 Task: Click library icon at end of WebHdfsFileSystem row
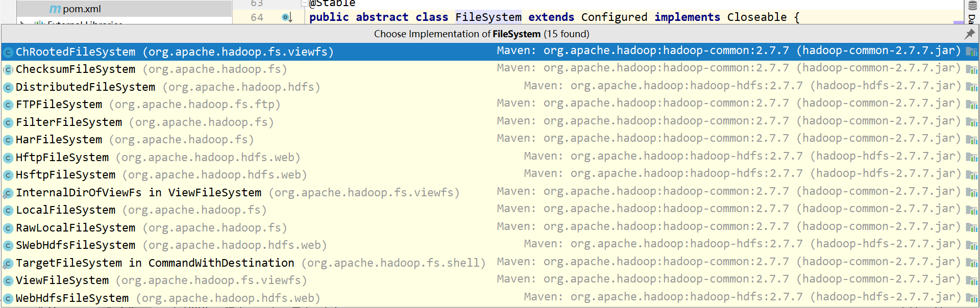(972, 298)
